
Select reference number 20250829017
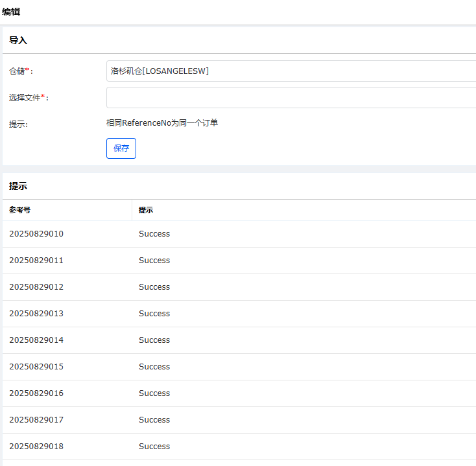pyautogui.click(x=36, y=420)
